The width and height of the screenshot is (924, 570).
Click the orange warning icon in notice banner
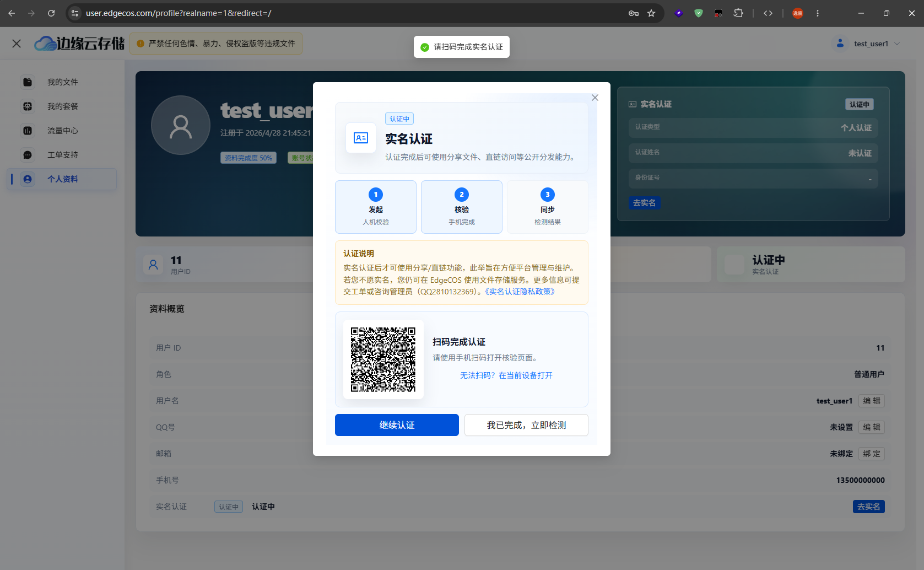tap(141, 44)
